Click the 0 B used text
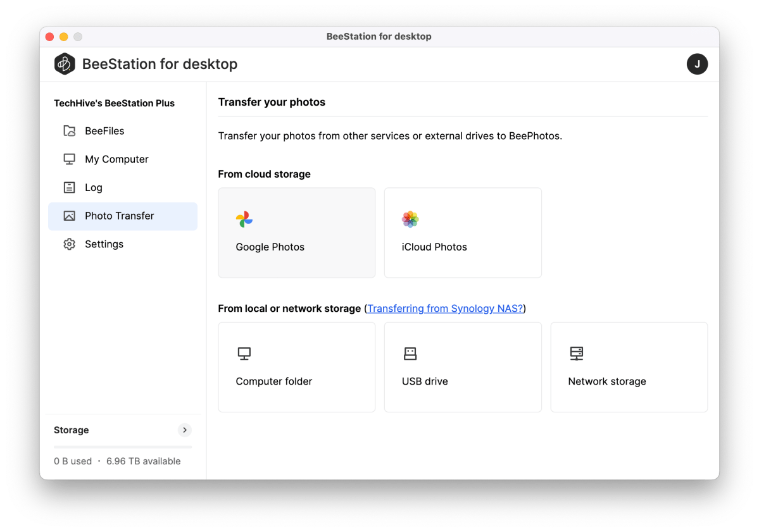This screenshot has height=532, width=759. click(73, 461)
